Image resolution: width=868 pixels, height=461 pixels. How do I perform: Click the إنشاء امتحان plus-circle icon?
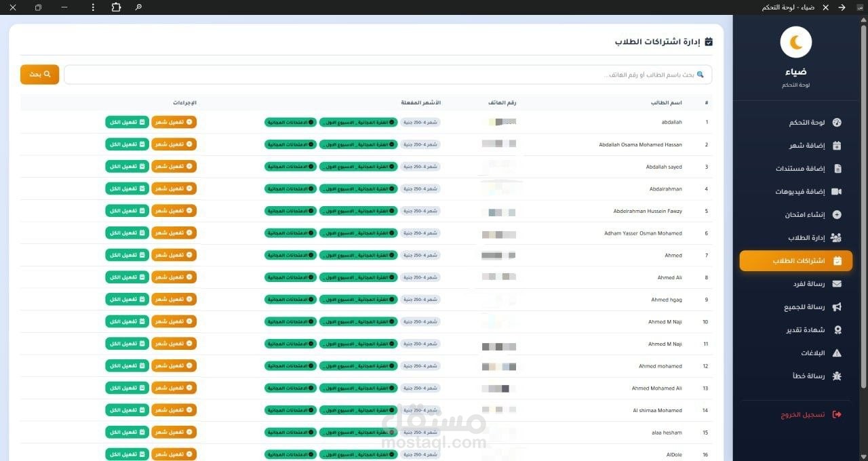[x=837, y=215]
